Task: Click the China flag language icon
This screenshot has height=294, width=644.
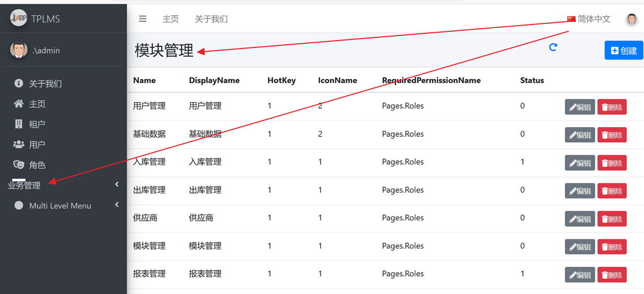Action: pyautogui.click(x=571, y=19)
